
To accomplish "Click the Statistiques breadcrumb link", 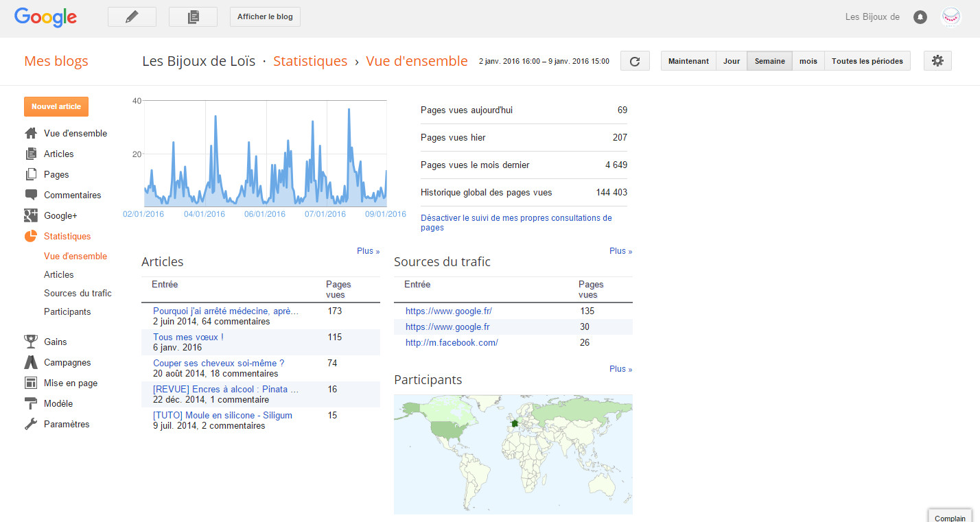I will click(x=310, y=61).
